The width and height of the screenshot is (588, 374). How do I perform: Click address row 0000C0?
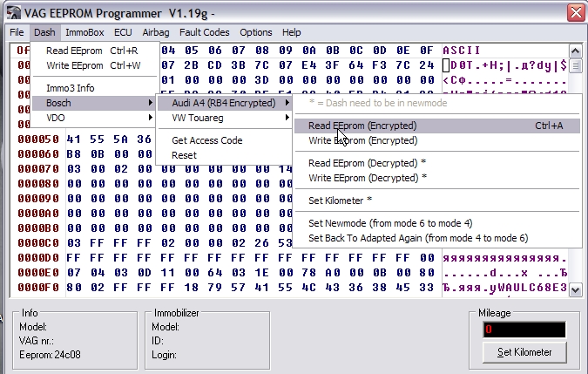click(x=38, y=243)
